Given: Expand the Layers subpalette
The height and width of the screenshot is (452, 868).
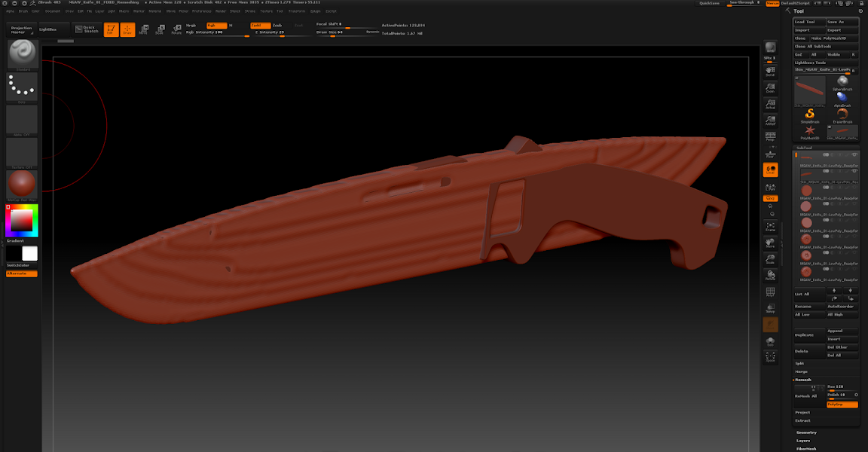Looking at the screenshot, I should [x=804, y=440].
